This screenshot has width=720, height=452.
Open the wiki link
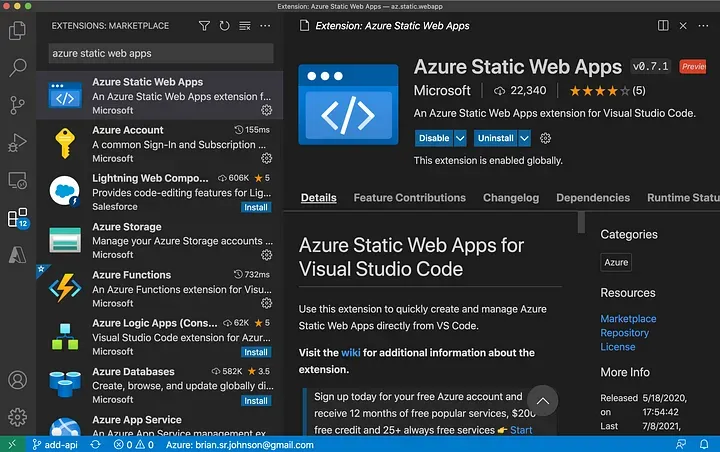(350, 353)
